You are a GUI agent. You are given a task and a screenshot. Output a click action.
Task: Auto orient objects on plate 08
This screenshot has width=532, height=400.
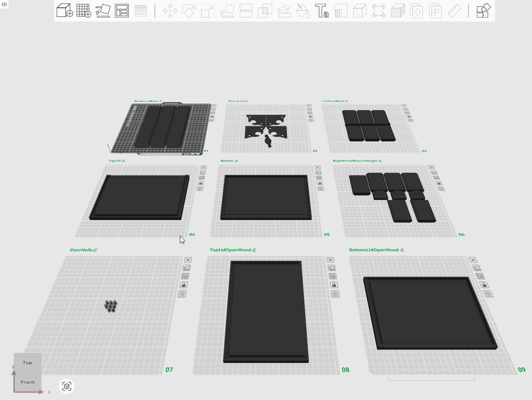(x=331, y=268)
